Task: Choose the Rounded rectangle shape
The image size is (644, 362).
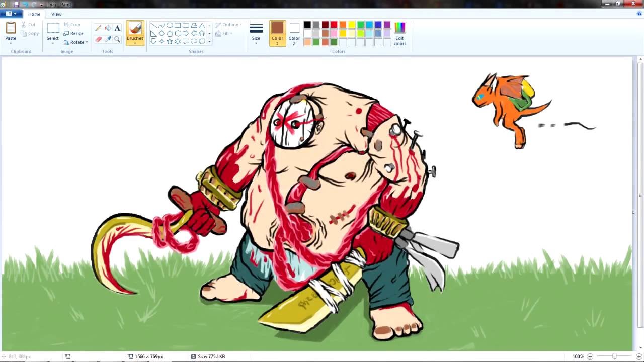Action: (186, 25)
